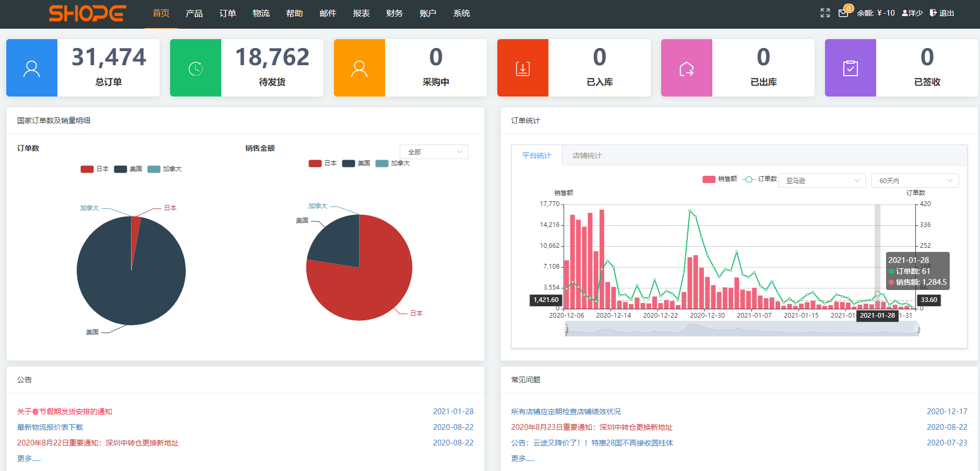The image size is (980, 471).
Task: Click the user icon labeled 洋少
Action: pos(911,13)
